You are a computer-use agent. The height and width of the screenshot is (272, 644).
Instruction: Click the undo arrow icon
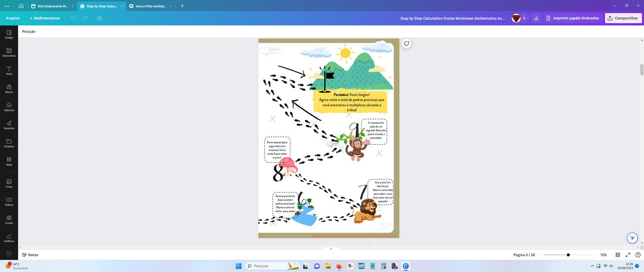tap(73, 18)
